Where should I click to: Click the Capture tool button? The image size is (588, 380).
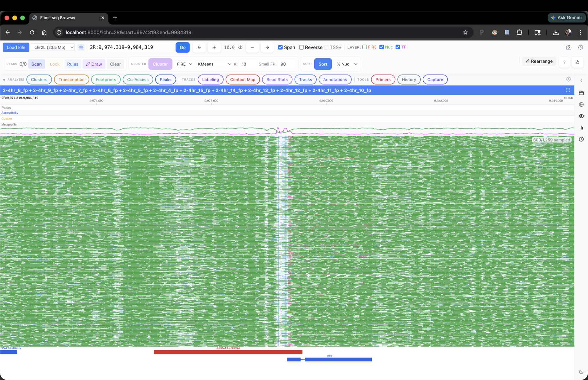(x=435, y=79)
